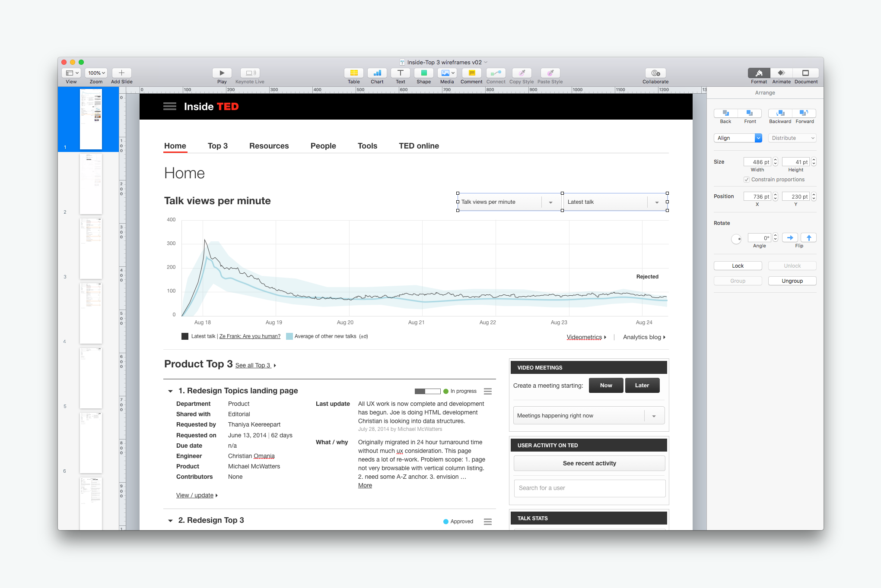Send object to Back
Screen dimensions: 881x588
726,113
